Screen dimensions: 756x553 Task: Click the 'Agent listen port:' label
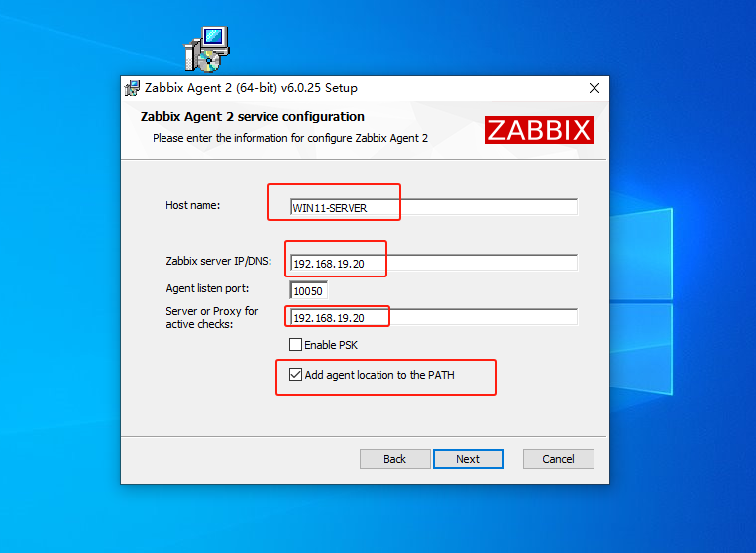click(207, 288)
